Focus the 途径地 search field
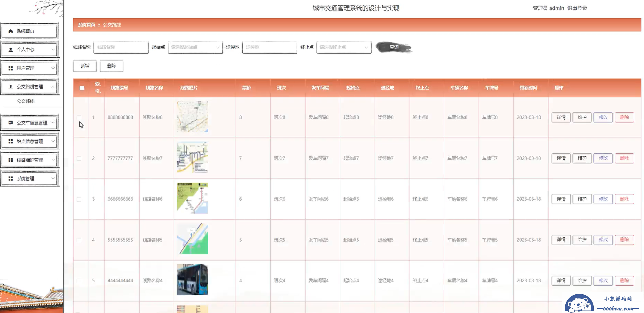This screenshot has width=644, height=313. point(269,47)
